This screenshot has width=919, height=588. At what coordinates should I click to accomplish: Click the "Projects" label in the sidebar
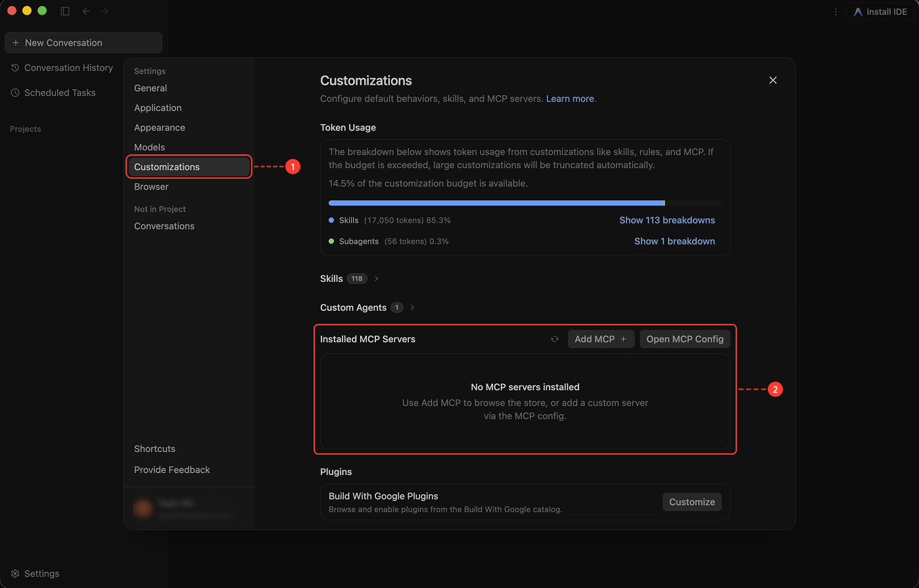(x=26, y=129)
